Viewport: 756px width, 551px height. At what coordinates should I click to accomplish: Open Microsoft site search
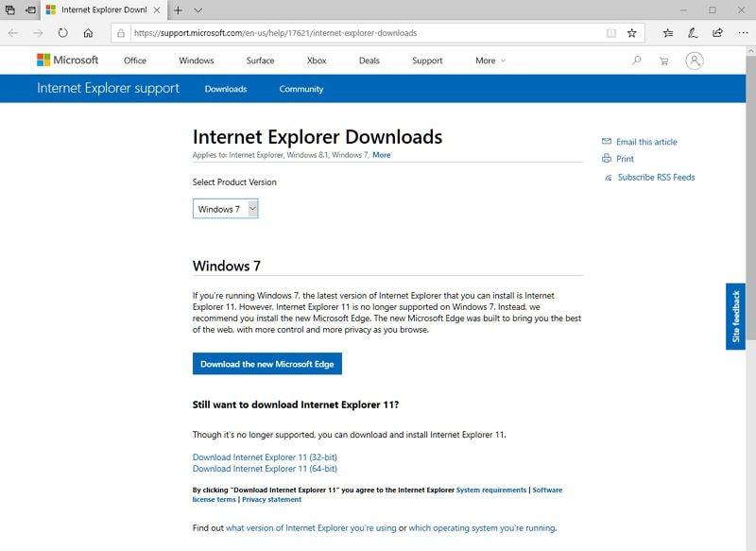tap(636, 60)
